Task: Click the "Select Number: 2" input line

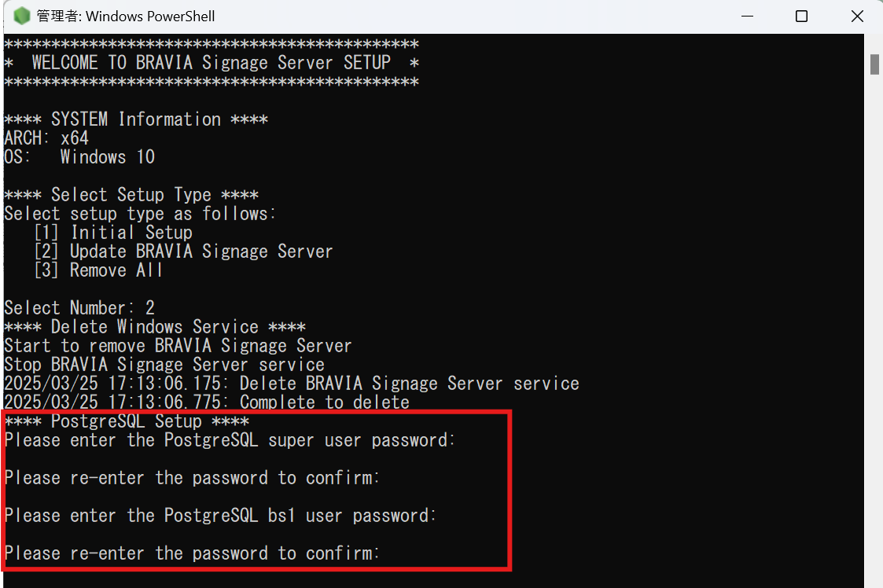Action: click(79, 308)
